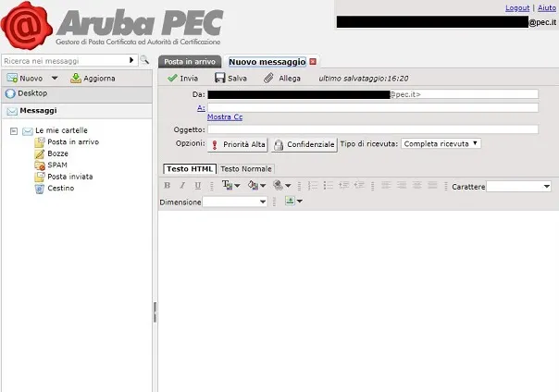559x392 pixels.
Task: Expand the Carattere font dropdown
Action: [x=520, y=187]
